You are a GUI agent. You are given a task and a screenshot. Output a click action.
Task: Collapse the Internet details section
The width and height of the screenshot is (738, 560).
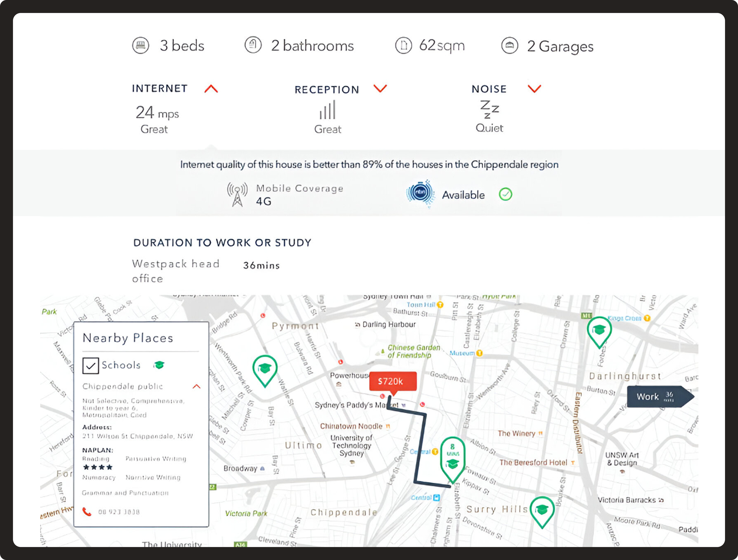211,89
